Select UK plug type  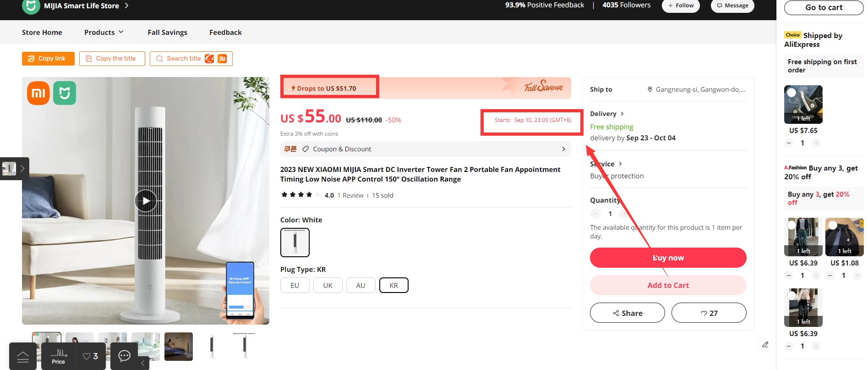coord(328,285)
